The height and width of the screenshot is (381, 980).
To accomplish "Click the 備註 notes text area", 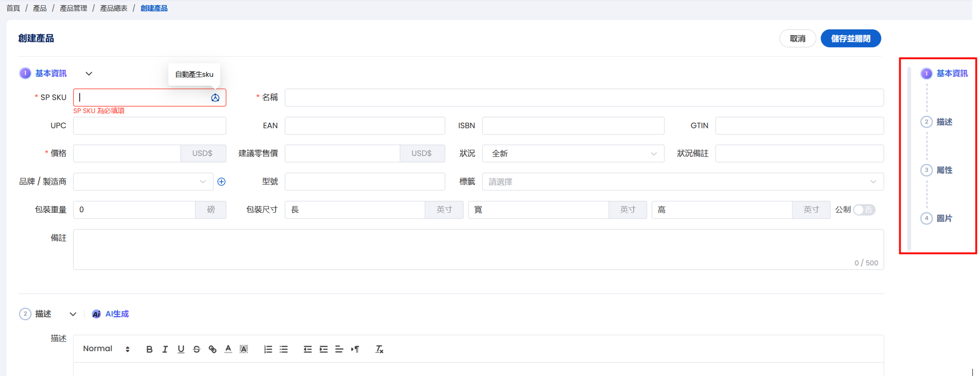I will (478, 249).
